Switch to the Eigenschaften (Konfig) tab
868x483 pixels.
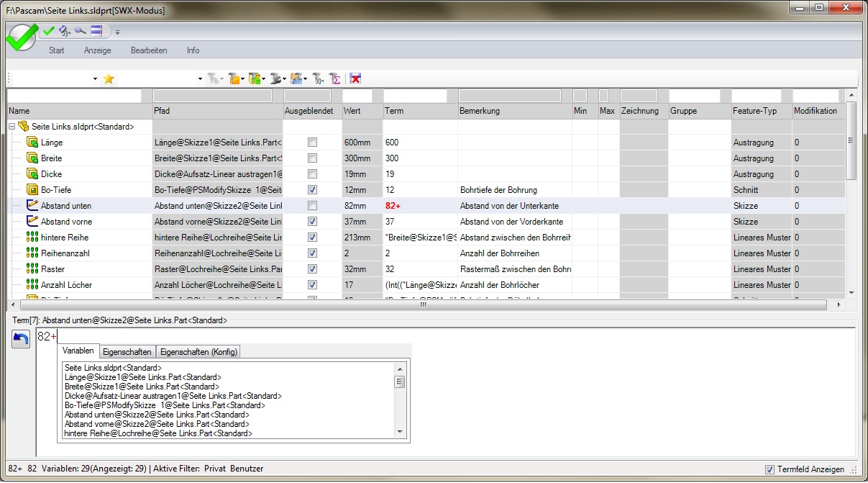click(198, 352)
